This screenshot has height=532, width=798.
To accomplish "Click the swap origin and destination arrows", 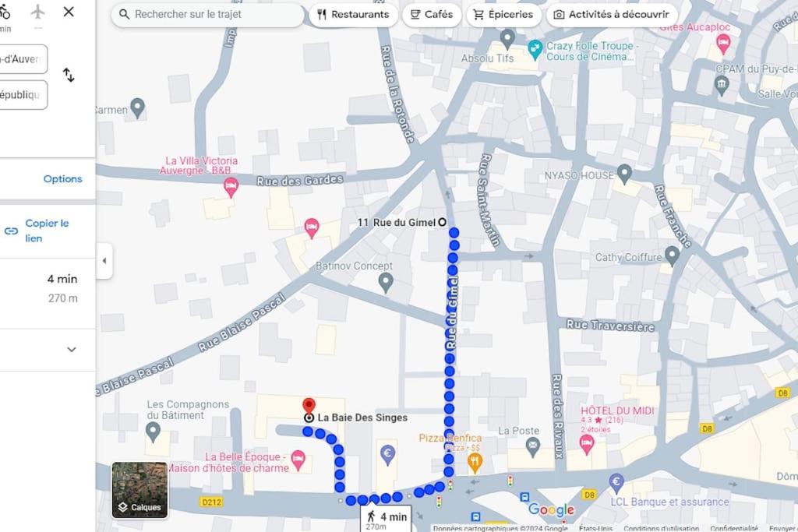I will click(x=69, y=75).
